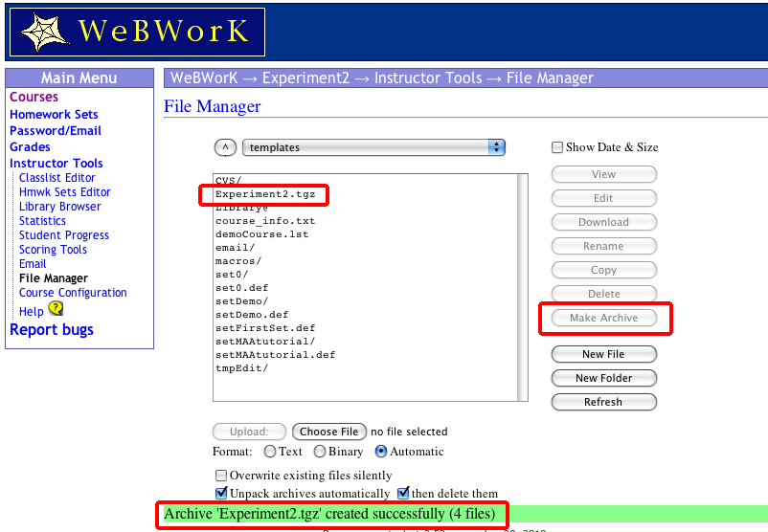Click the Refresh button
This screenshot has width=768, height=532.
604,402
